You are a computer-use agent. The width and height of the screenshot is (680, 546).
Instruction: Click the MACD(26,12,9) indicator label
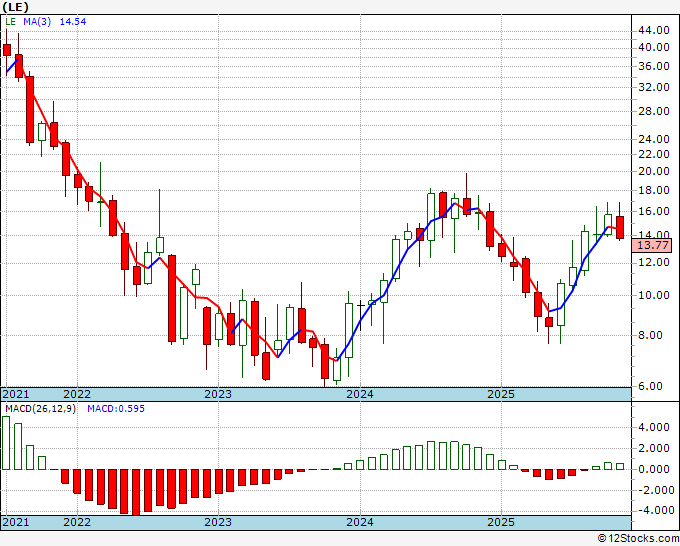[x=40, y=409]
